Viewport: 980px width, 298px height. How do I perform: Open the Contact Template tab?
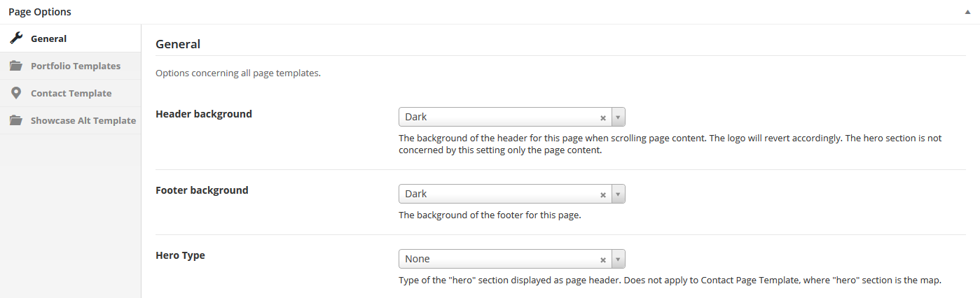70,93
